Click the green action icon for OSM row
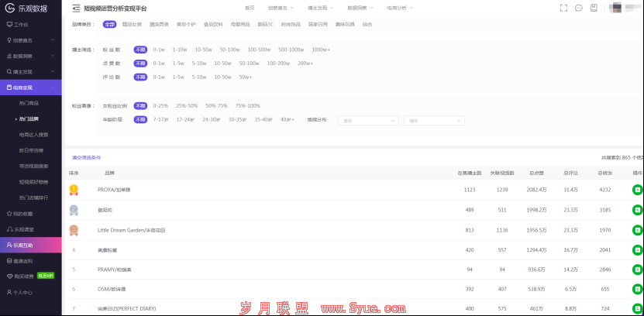Screen dimensions: 644x316 [x=637, y=289]
